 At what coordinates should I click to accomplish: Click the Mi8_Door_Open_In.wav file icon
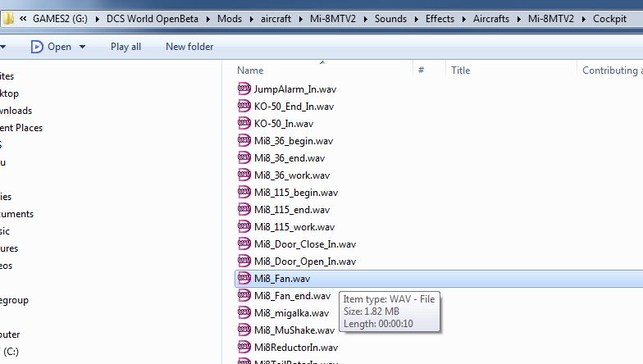pyautogui.click(x=244, y=261)
